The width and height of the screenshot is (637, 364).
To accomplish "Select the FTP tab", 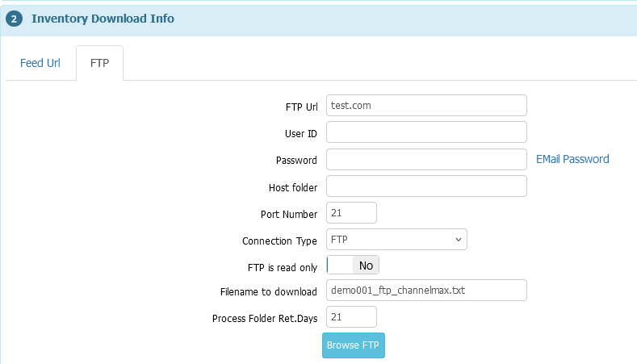I will click(x=99, y=63).
